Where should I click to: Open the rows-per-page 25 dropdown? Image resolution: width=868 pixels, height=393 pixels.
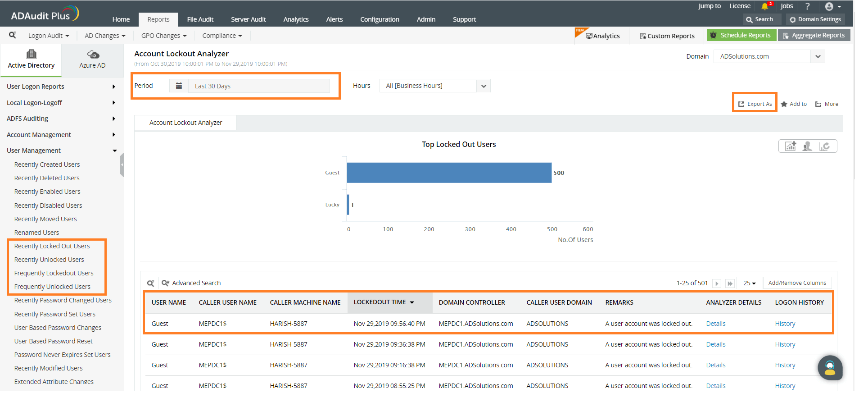point(750,283)
